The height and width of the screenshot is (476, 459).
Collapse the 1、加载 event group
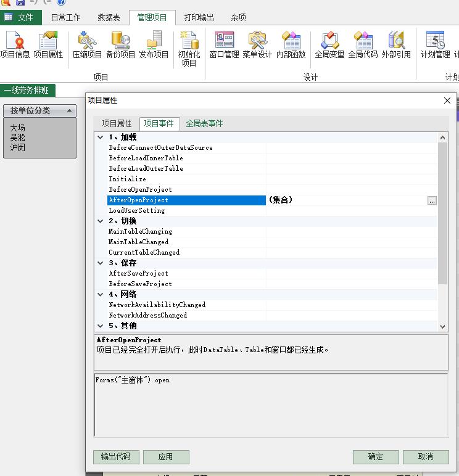tap(101, 137)
